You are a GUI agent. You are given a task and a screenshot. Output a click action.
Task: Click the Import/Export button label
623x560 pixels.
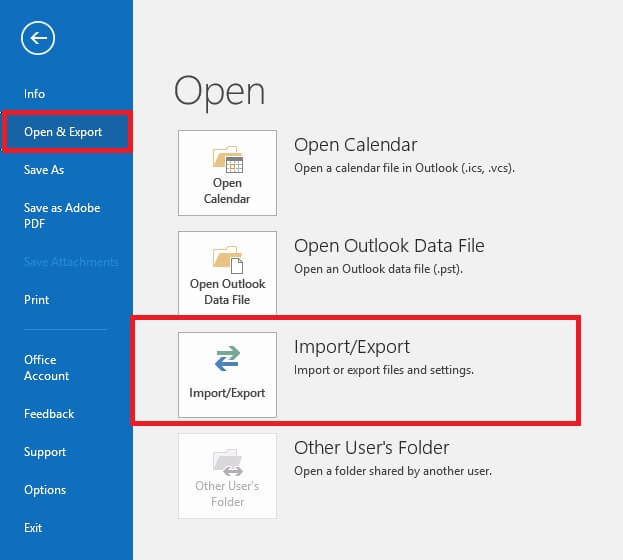(x=227, y=393)
